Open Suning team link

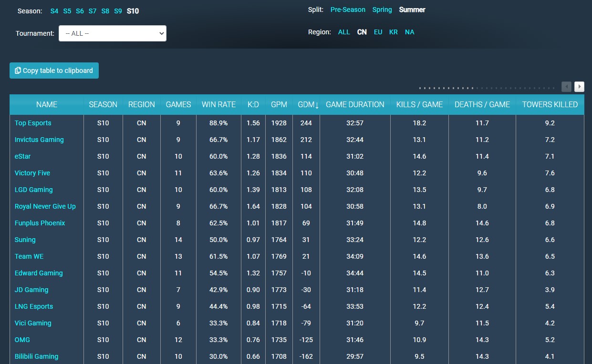[x=25, y=240]
